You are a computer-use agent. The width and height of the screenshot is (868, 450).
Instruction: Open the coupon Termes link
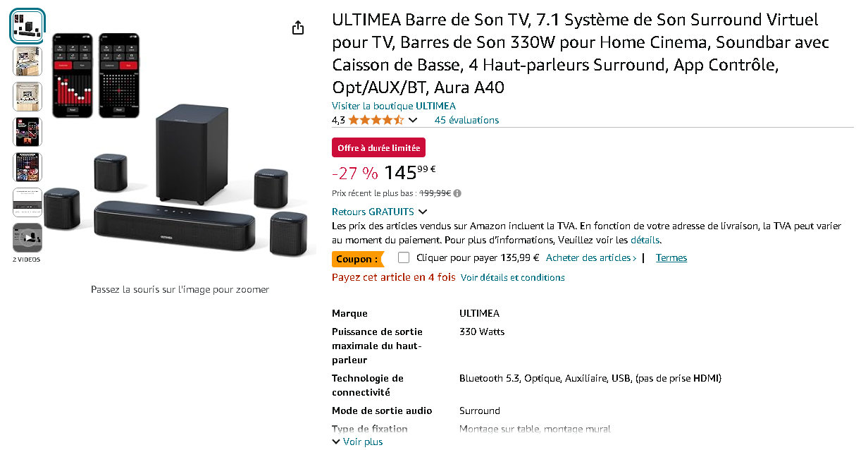671,257
